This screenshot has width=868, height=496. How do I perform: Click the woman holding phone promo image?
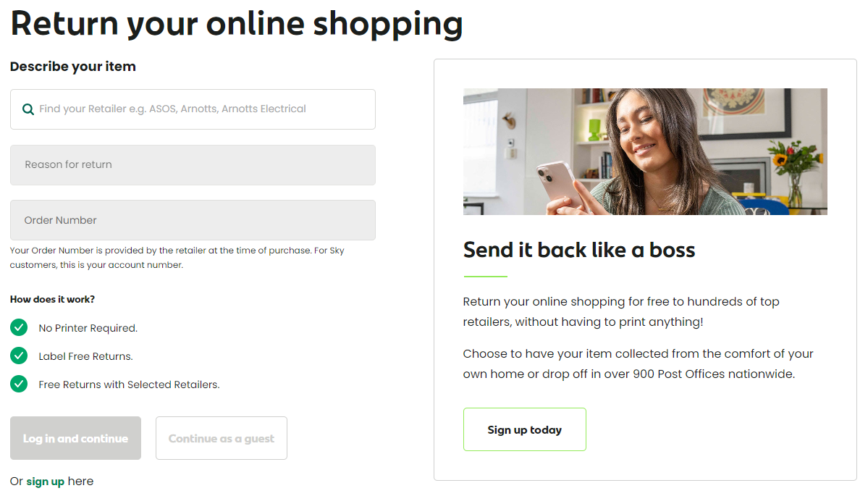click(x=645, y=151)
